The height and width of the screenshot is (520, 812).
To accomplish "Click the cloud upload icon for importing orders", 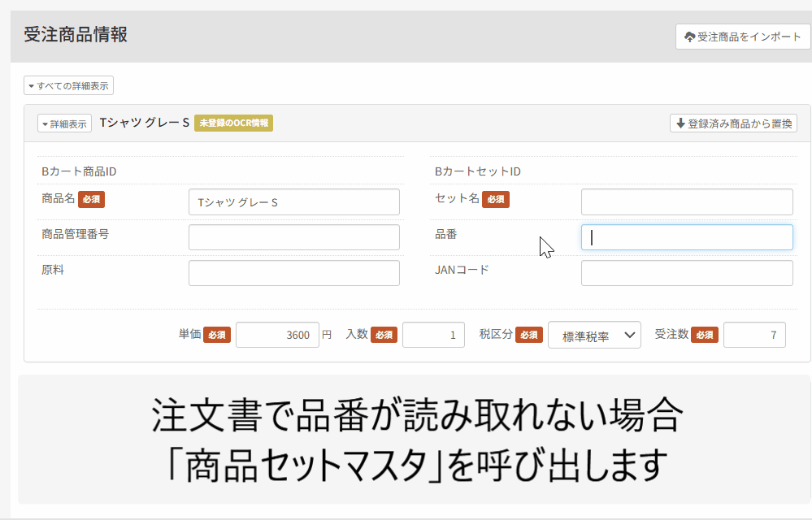I will 690,37.
